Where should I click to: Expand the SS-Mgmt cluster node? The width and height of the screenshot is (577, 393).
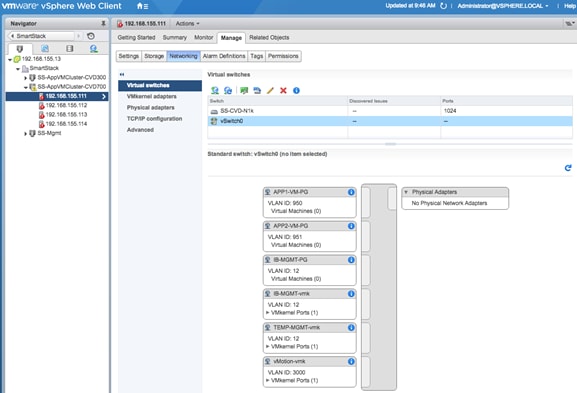coord(25,134)
